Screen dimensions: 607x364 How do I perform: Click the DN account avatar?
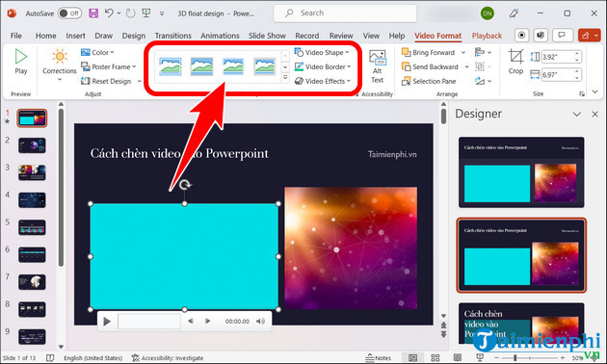coord(487,13)
